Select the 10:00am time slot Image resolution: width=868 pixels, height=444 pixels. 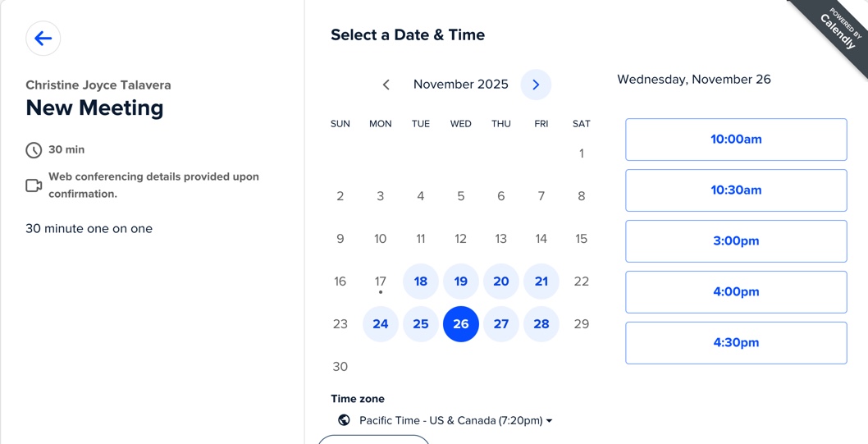(736, 140)
